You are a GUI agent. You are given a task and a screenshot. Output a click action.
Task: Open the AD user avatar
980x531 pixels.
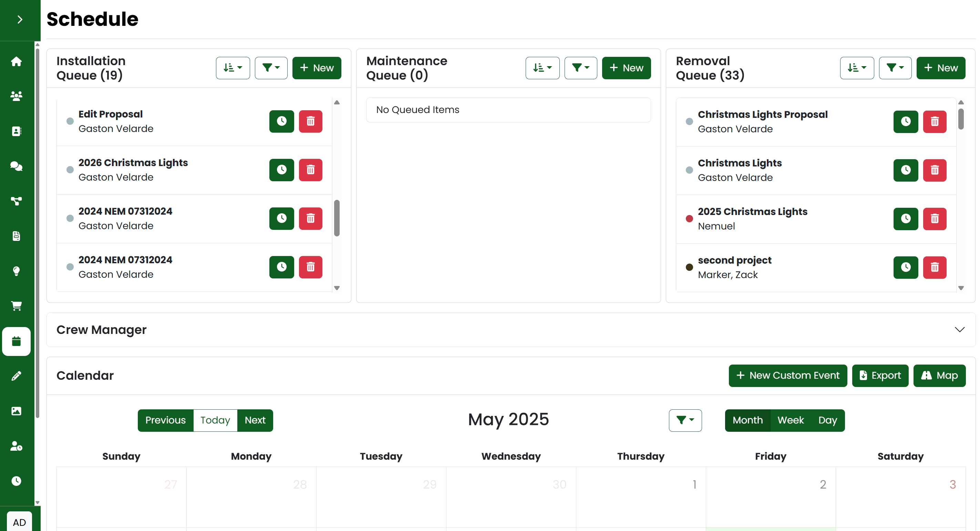point(19,522)
